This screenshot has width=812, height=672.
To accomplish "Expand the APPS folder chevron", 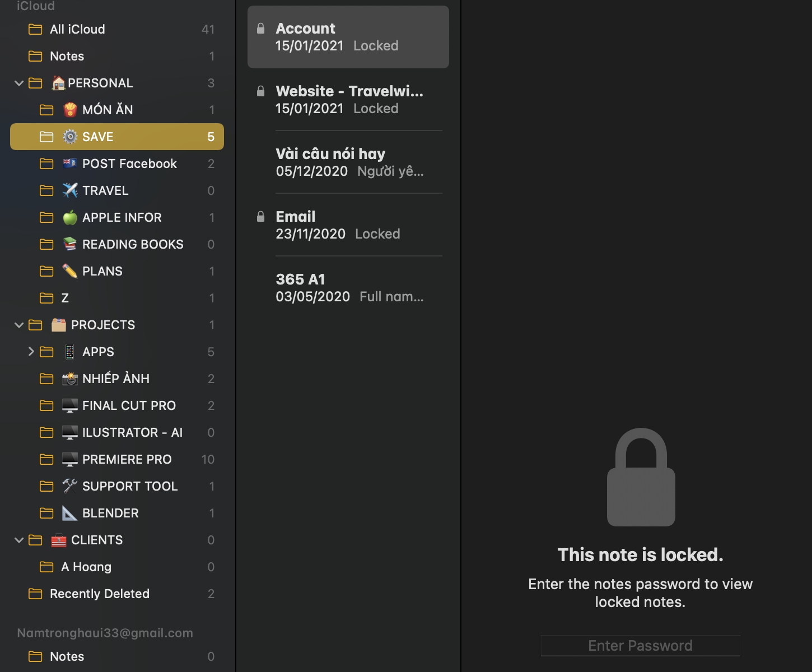I will [31, 352].
